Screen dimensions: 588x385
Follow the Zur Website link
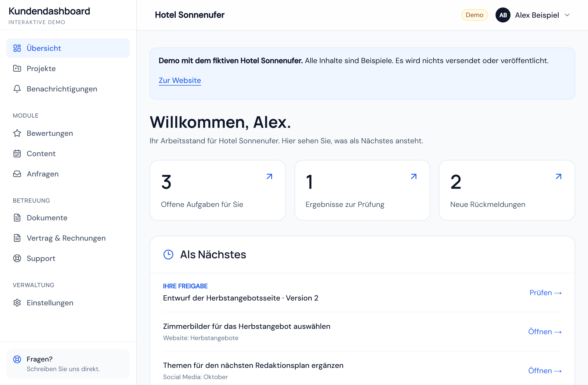pos(180,80)
